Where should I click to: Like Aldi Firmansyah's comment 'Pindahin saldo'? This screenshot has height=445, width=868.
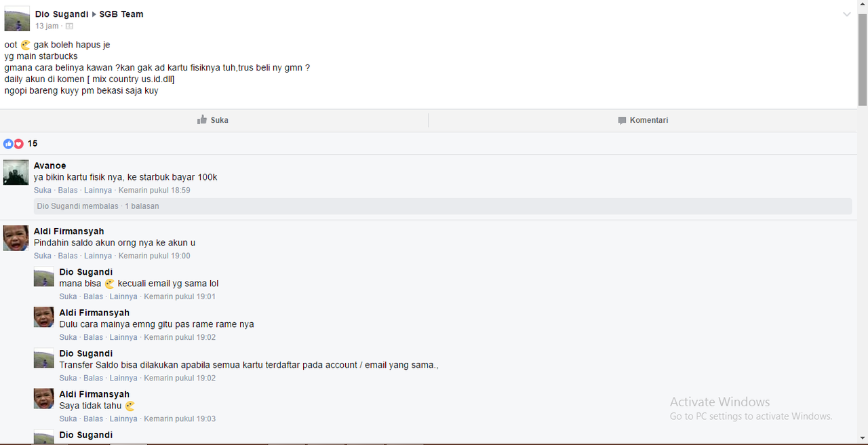coord(43,256)
